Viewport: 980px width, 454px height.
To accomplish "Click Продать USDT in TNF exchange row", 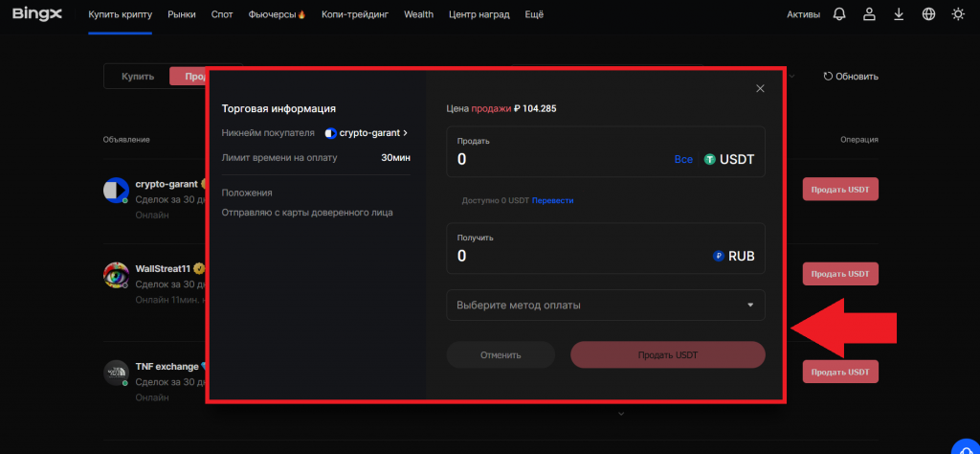I will click(x=840, y=372).
